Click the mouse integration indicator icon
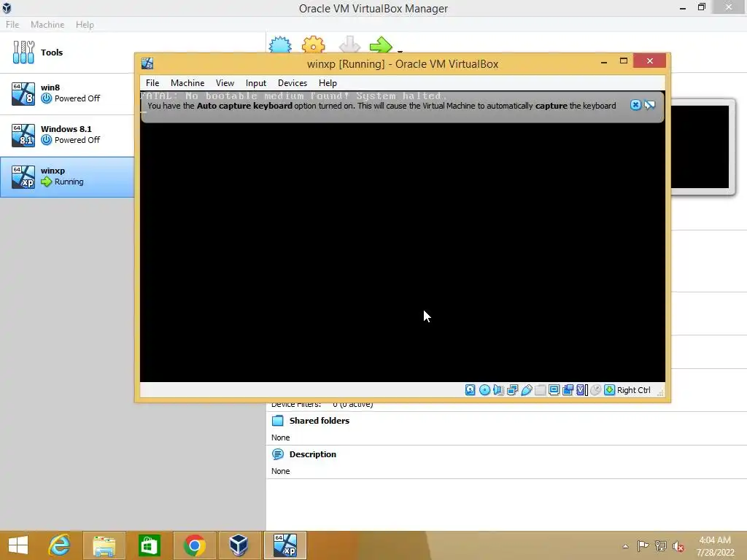747x560 pixels. tap(595, 390)
